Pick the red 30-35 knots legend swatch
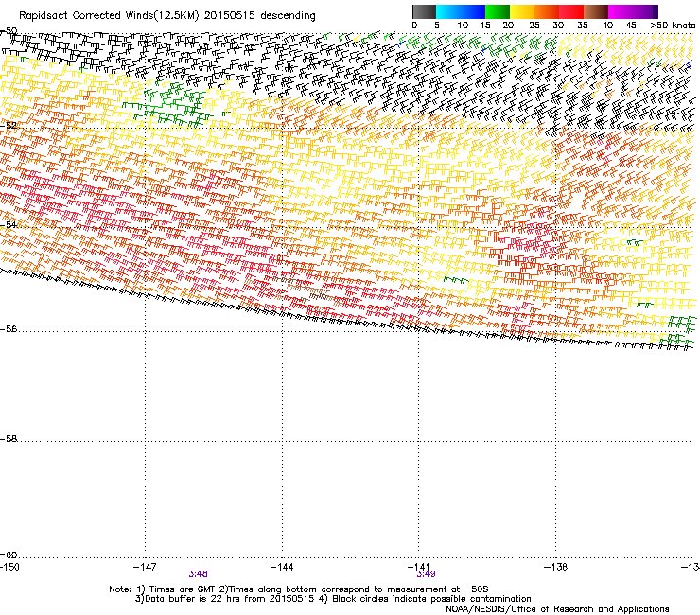This screenshot has width=700, height=615. pos(571,11)
